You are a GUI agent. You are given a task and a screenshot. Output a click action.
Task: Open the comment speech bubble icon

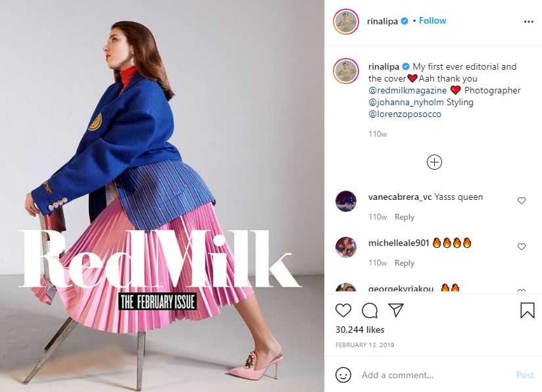tap(370, 310)
